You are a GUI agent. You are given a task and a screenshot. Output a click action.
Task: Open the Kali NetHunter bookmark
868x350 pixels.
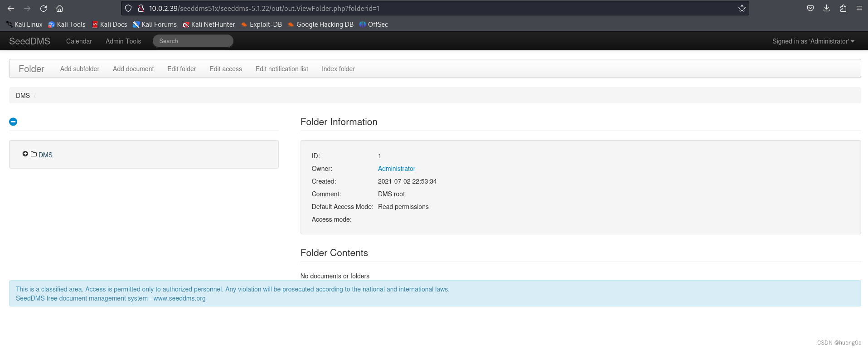tap(209, 24)
